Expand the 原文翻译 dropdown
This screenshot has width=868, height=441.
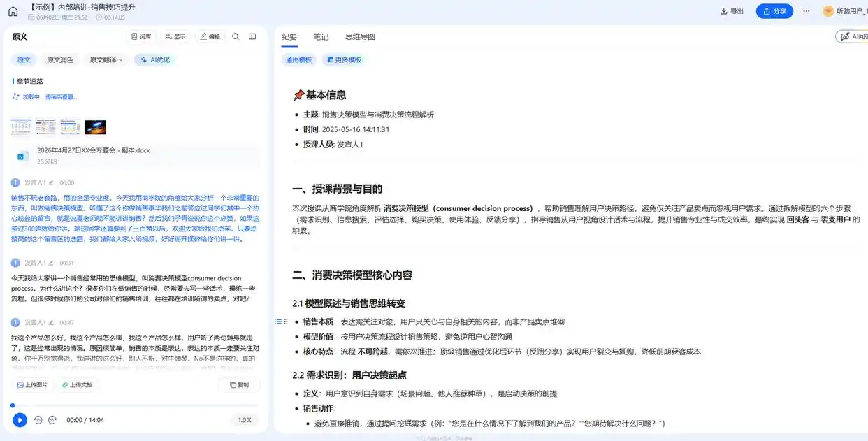pos(106,60)
